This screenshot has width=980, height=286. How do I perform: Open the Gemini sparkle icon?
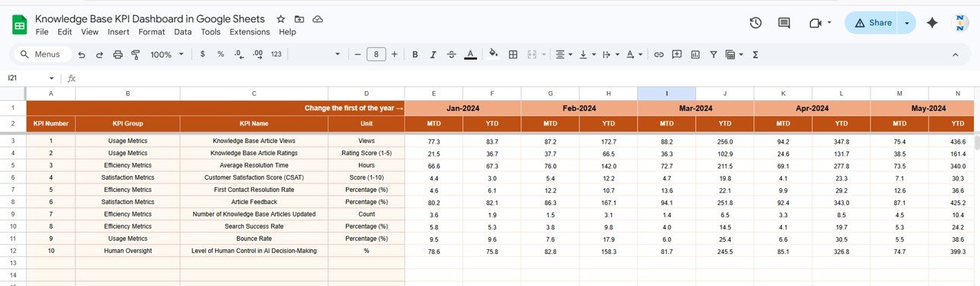click(x=933, y=23)
